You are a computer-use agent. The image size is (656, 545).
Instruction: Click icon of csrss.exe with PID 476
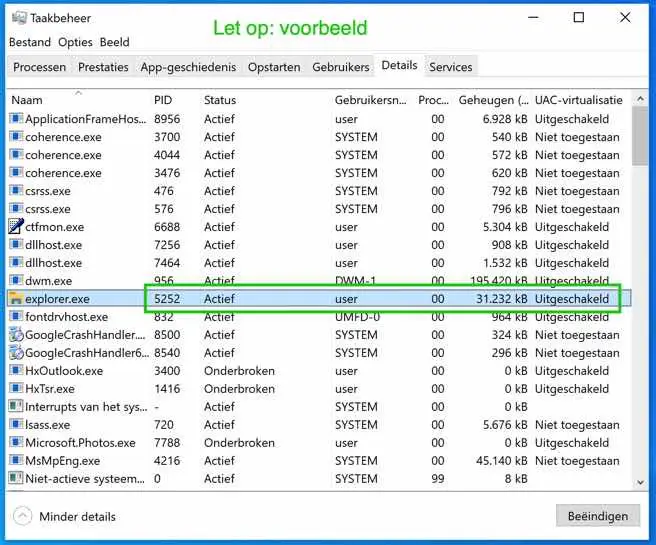point(16,190)
